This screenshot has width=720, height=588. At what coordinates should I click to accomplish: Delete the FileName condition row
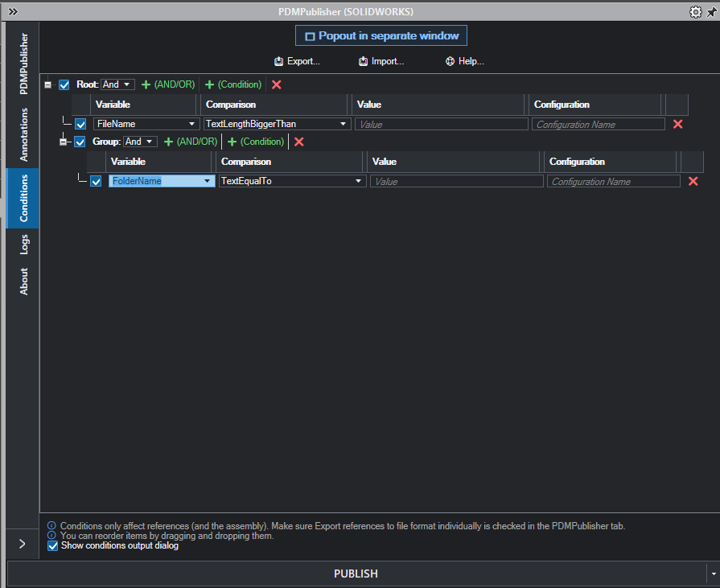pos(677,125)
